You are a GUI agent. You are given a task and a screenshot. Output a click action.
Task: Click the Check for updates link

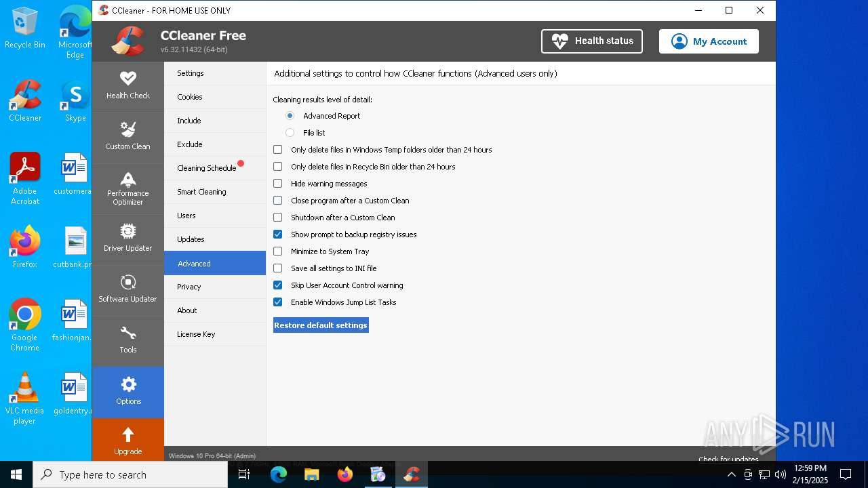pyautogui.click(x=728, y=459)
